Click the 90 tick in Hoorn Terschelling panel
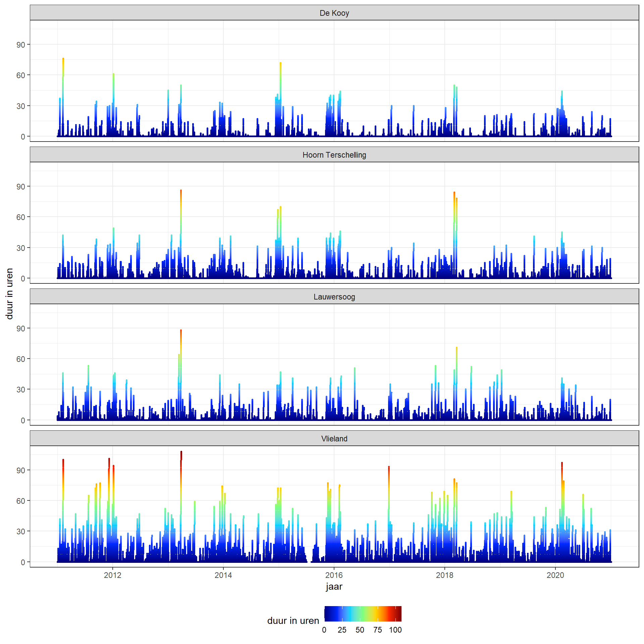 (x=21, y=186)
